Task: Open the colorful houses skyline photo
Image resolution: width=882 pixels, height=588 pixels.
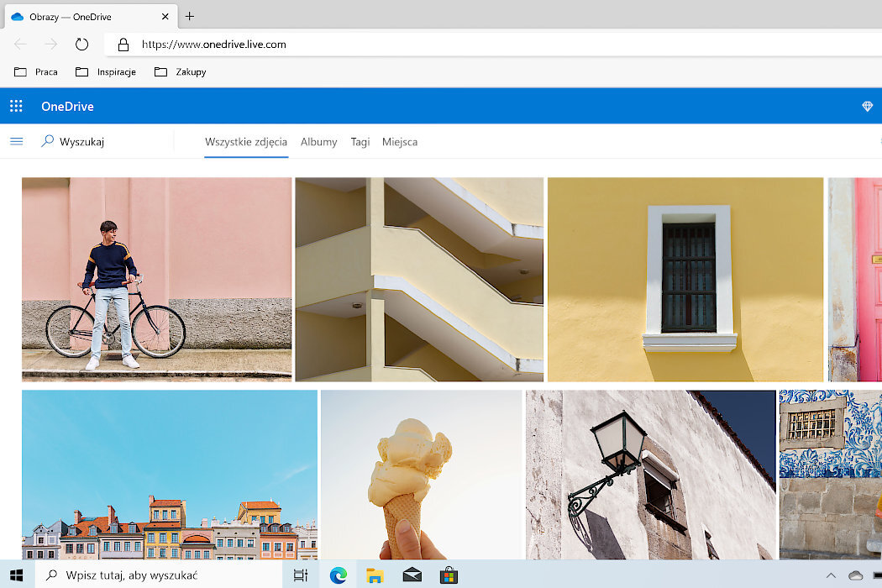Action: click(x=170, y=475)
